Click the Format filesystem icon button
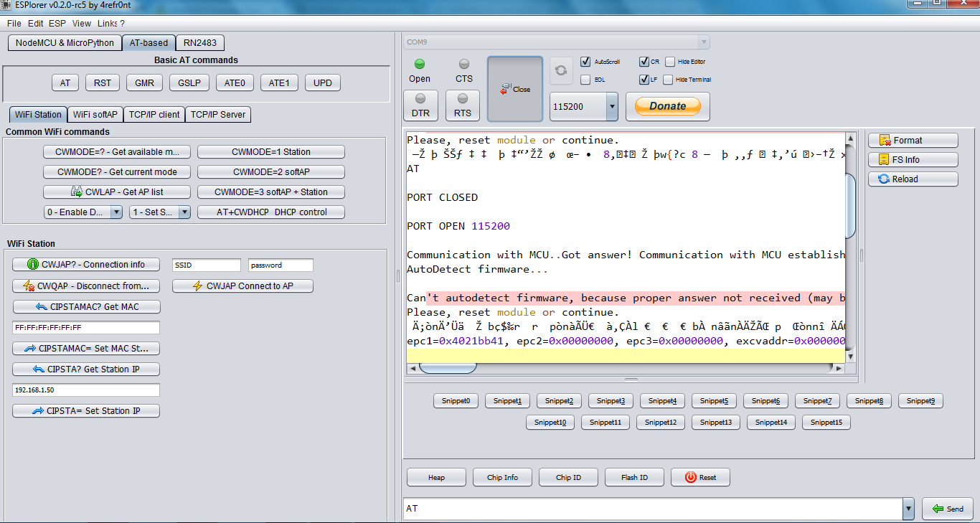This screenshot has width=980, height=523. (913, 140)
